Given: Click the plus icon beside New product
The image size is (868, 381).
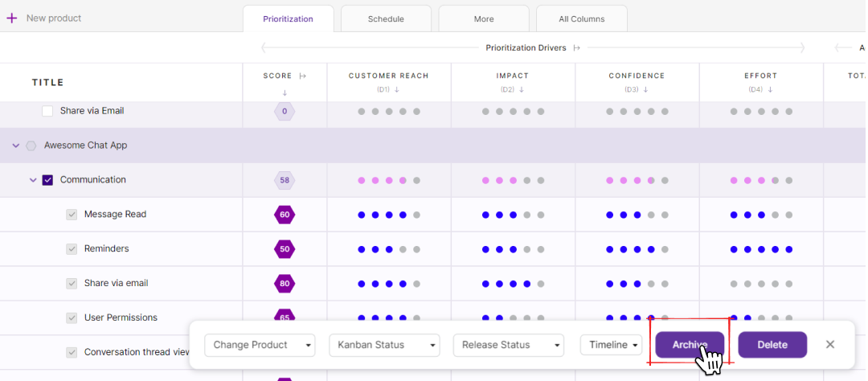Looking at the screenshot, I should [11, 18].
